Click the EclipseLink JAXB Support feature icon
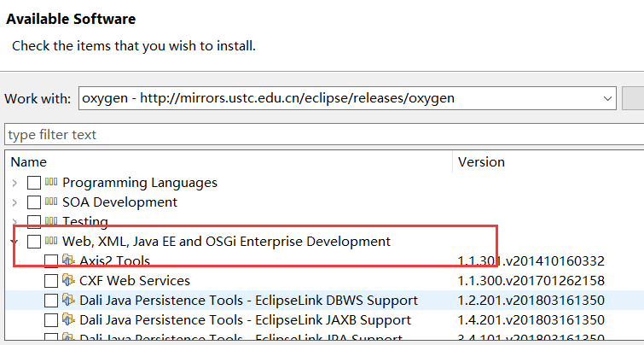Screen dimensions: 644x345 [68, 319]
